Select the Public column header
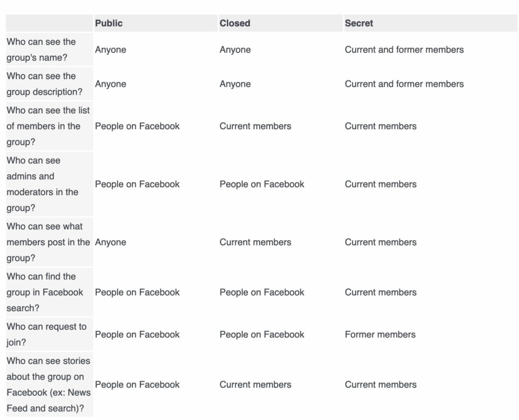Viewport: 519px width, 420px height. tap(108, 23)
